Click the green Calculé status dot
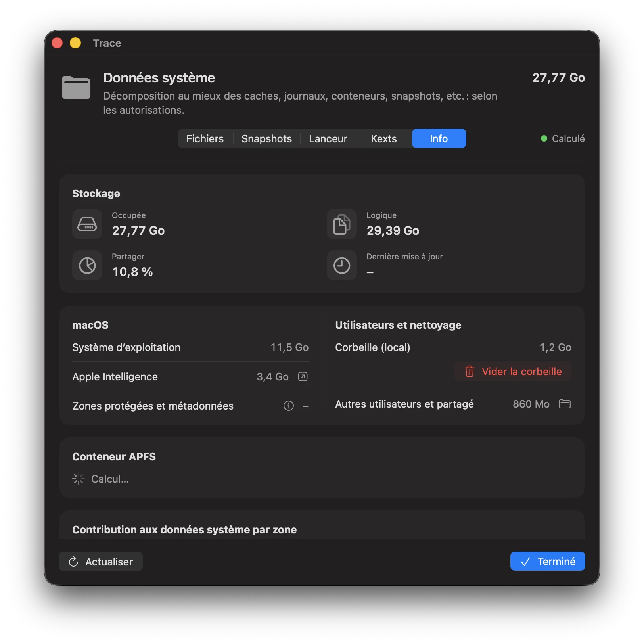Screen dimensions: 644x644 point(544,138)
